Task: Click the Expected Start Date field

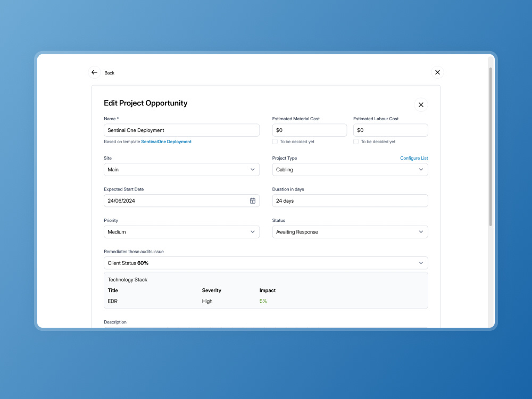Action: tap(181, 201)
